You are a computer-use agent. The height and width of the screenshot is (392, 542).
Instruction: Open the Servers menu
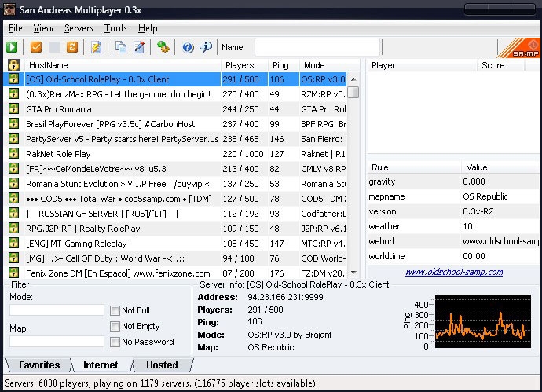(x=79, y=28)
